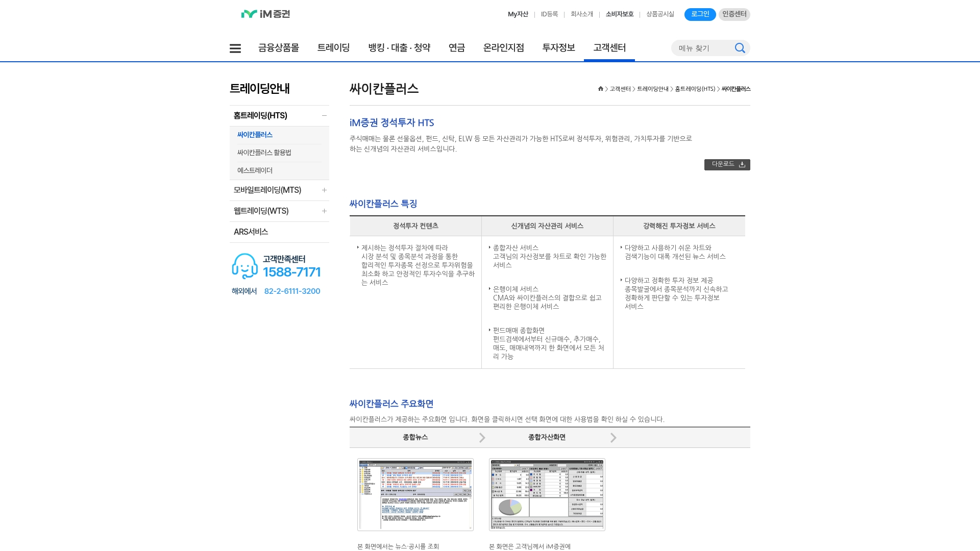Open 고객센터 main menu
Image resolution: width=980 pixels, height=551 pixels.
[x=609, y=48]
